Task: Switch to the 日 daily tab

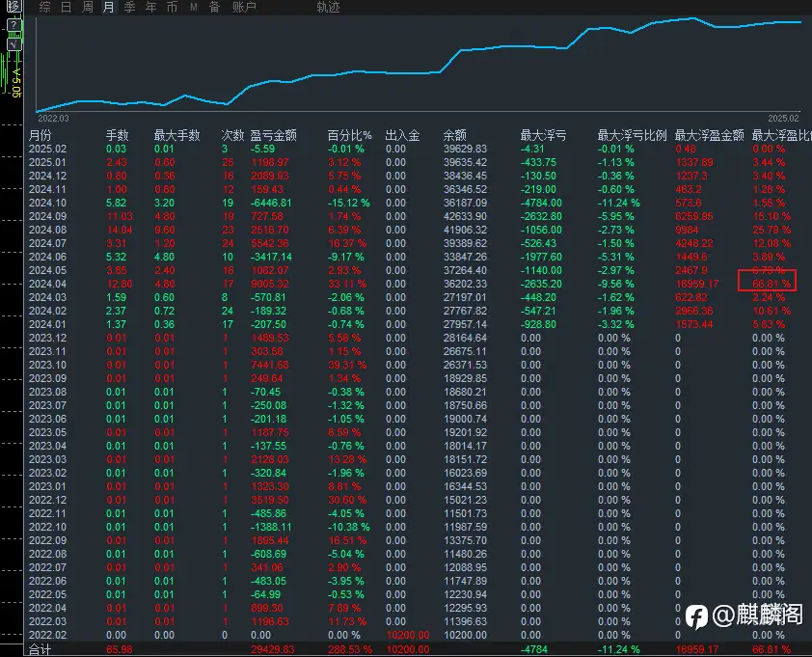Action: pos(67,7)
